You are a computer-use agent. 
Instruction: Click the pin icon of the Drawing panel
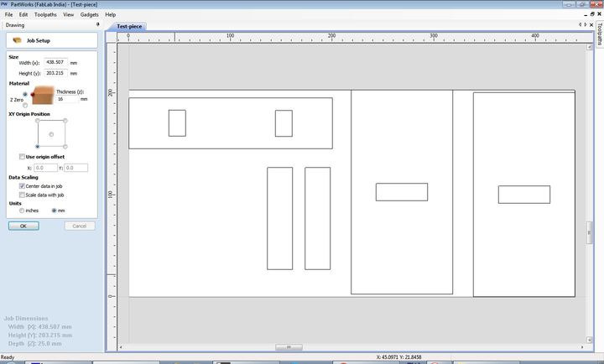[x=98, y=24]
